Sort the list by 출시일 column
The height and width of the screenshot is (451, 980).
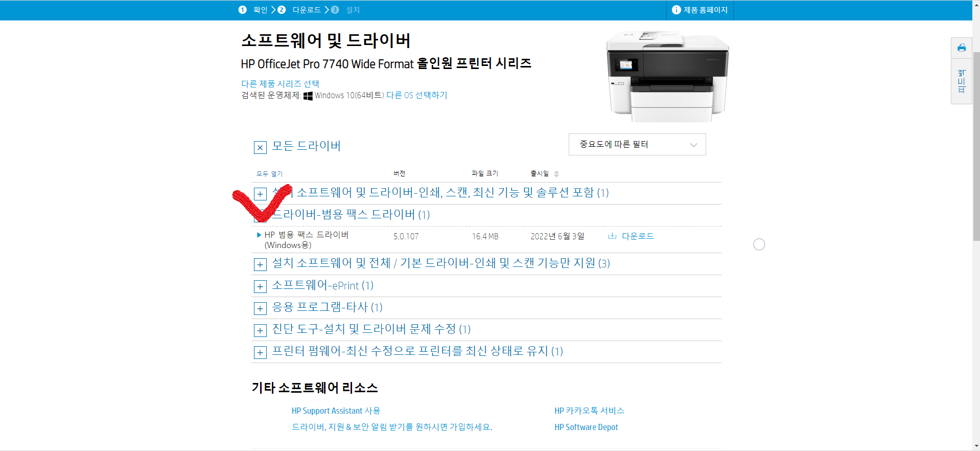[540, 174]
